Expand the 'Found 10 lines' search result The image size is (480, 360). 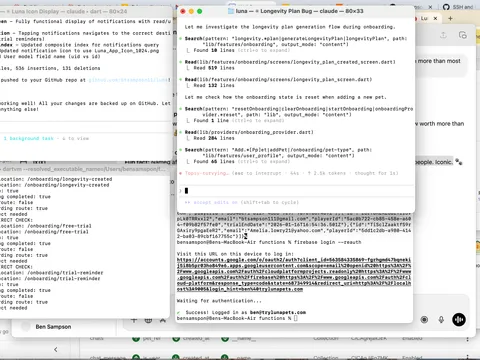(241, 50)
